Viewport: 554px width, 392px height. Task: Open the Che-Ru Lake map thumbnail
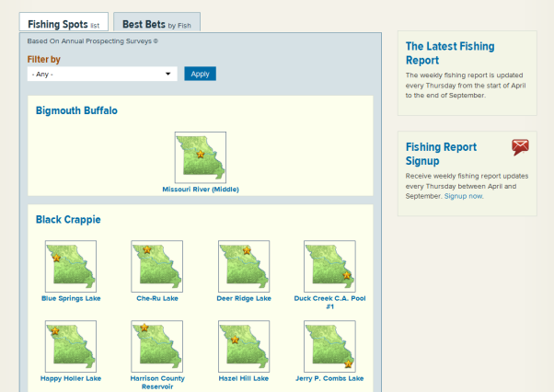(156, 266)
